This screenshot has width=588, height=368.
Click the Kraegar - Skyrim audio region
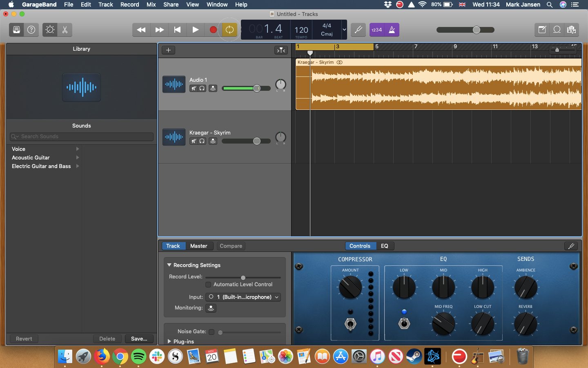tap(439, 84)
